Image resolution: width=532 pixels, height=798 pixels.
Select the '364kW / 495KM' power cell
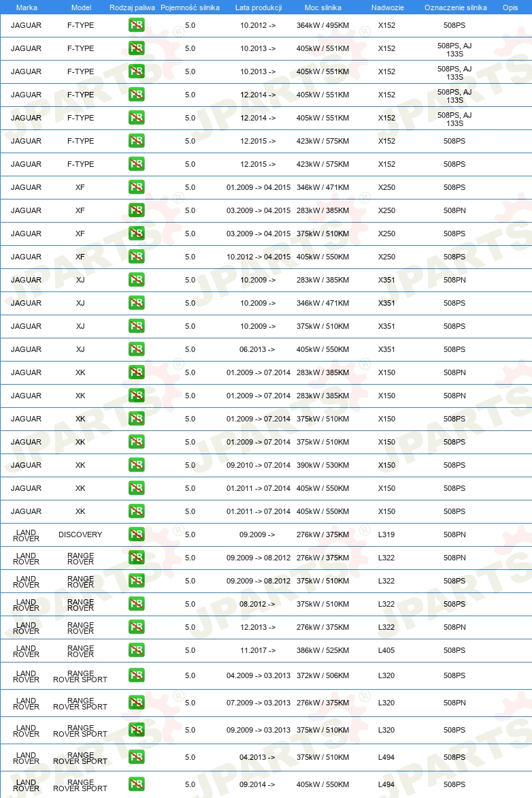[x=323, y=25]
